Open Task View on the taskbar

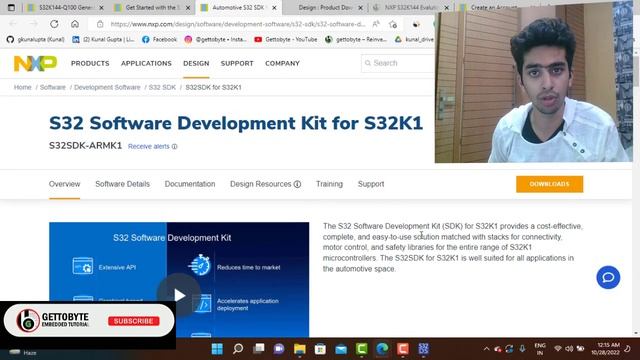[258, 349]
